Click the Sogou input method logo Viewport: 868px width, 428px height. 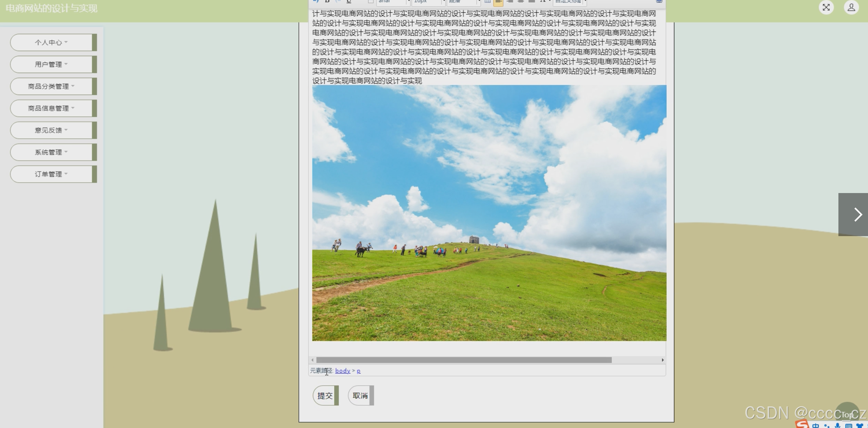[802, 425]
